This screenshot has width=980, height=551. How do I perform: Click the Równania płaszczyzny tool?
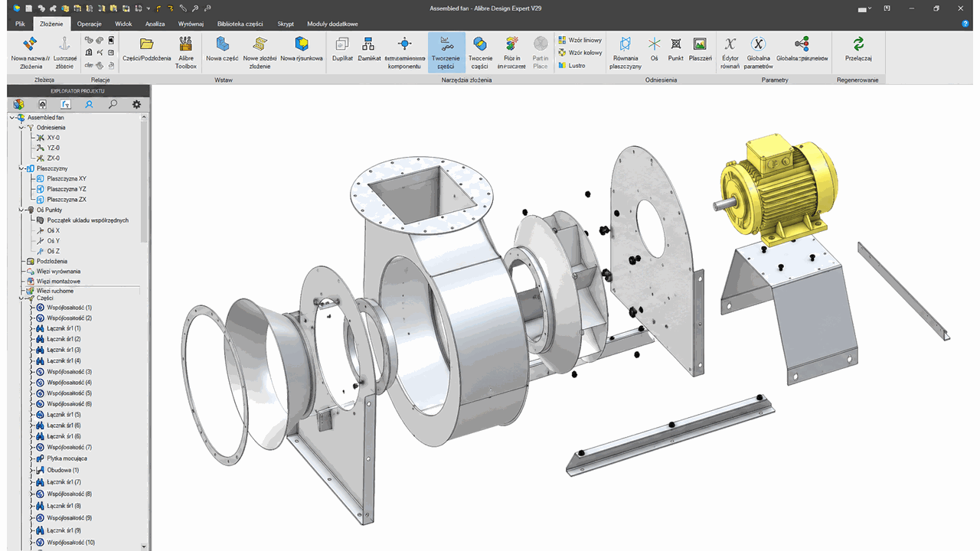point(626,52)
